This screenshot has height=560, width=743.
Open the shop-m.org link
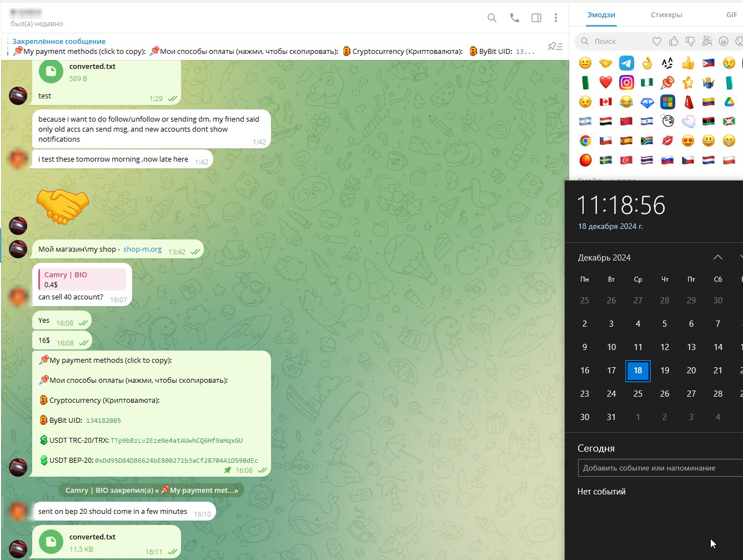point(142,249)
